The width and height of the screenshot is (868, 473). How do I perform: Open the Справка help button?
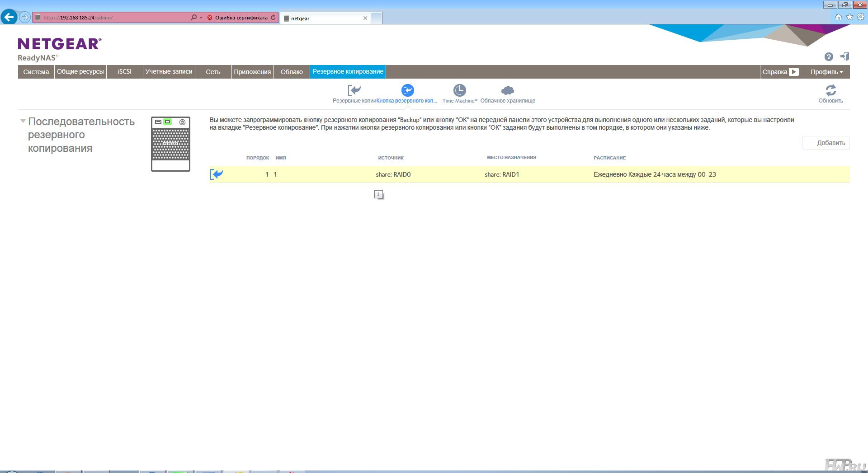pos(780,72)
